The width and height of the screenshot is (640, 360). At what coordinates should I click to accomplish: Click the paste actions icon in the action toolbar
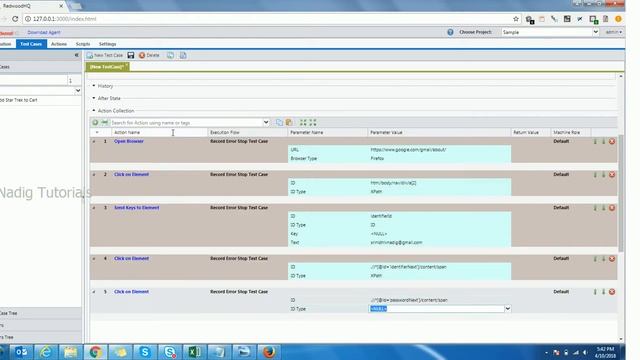pyautogui.click(x=289, y=122)
